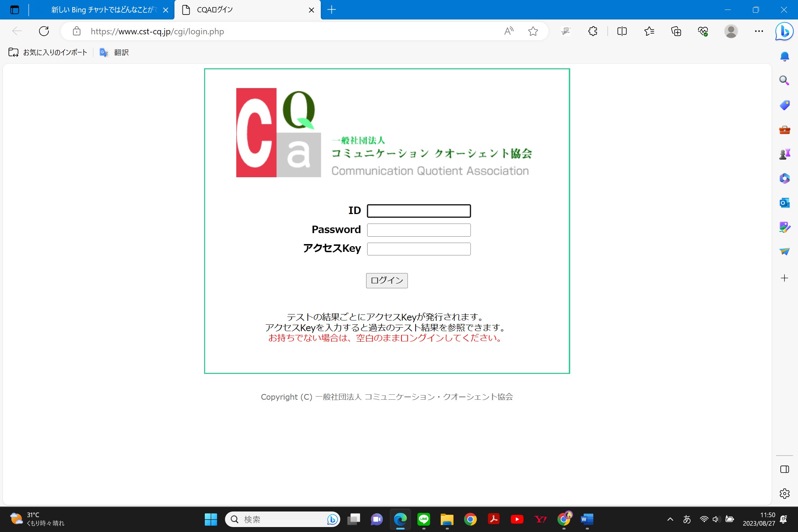The width and height of the screenshot is (798, 532).
Task: Open Adobe Acrobat taskbar icon
Action: (493, 519)
